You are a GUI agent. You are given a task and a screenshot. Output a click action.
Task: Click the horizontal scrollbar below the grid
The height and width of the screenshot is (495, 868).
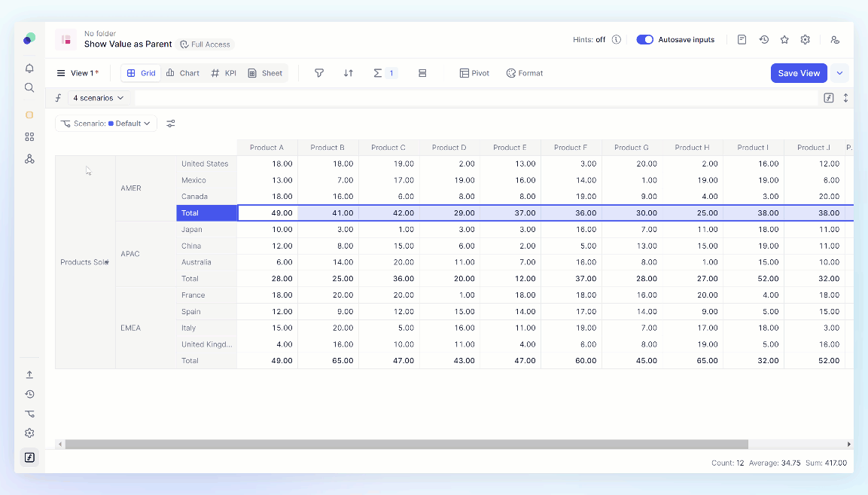tap(407, 445)
